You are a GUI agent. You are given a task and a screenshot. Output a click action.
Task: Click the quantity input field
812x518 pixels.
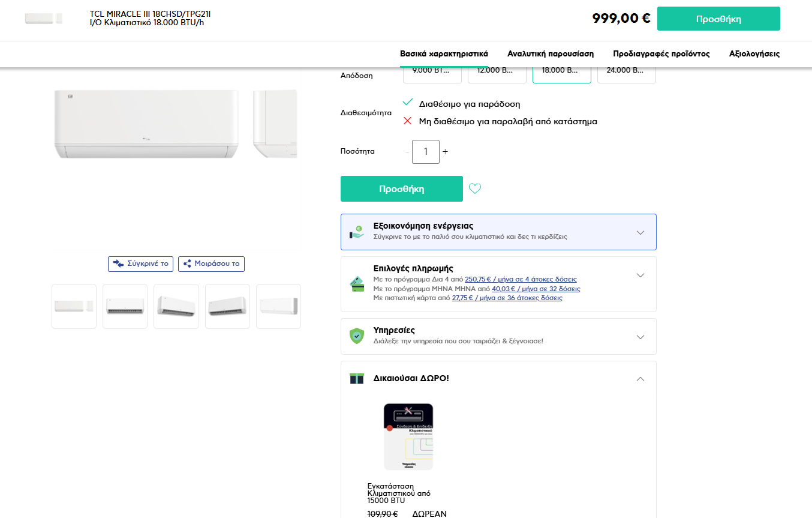[426, 152]
